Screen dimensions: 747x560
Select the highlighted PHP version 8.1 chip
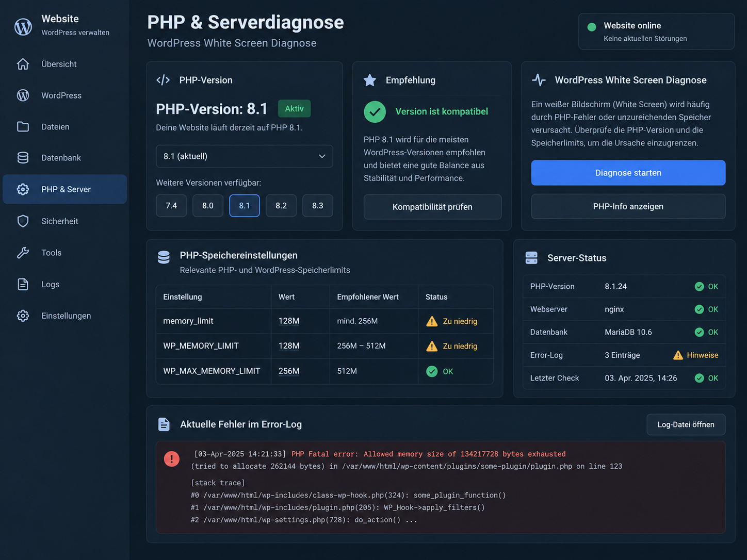click(245, 206)
